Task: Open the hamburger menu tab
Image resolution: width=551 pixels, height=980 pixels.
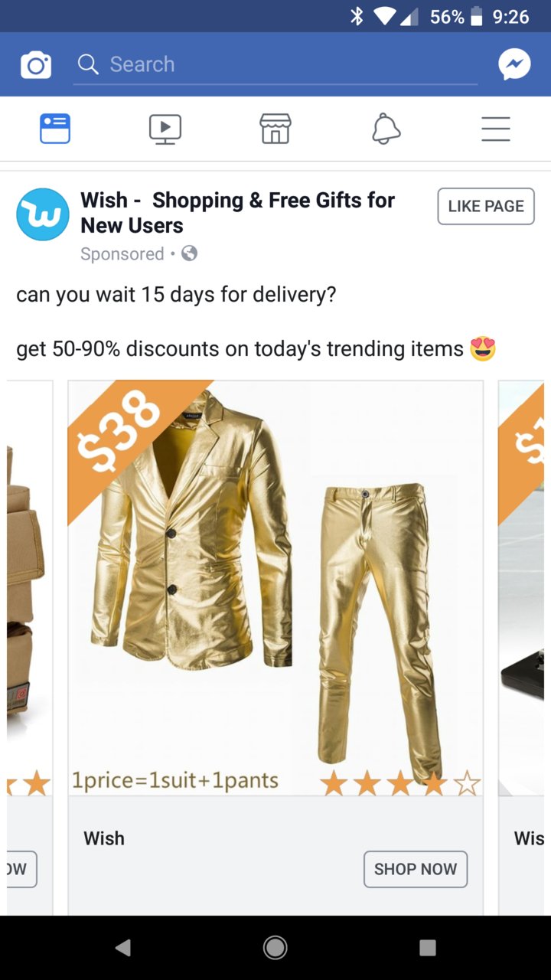Action: pyautogui.click(x=496, y=129)
